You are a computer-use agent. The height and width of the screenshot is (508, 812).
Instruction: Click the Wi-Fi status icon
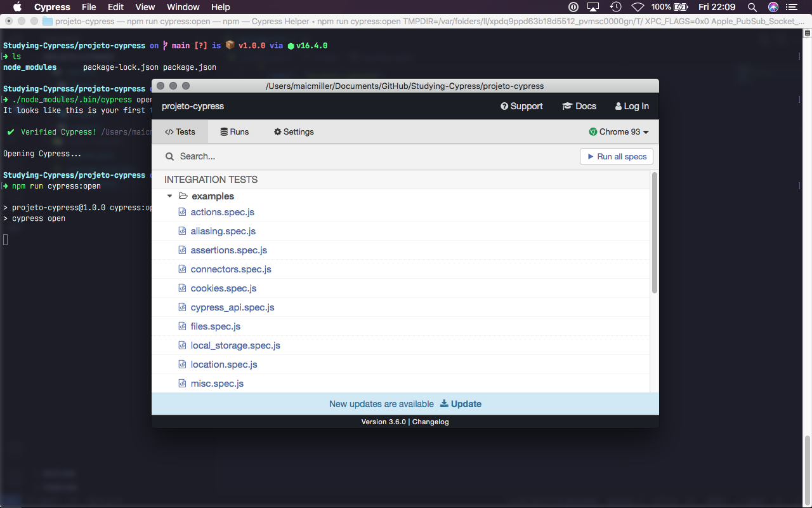pos(637,7)
